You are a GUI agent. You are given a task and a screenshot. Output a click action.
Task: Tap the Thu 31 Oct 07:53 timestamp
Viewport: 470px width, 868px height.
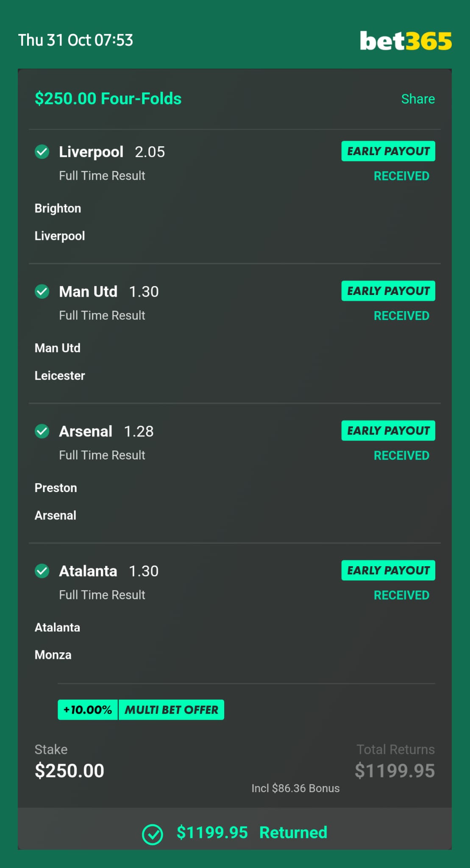pos(75,40)
